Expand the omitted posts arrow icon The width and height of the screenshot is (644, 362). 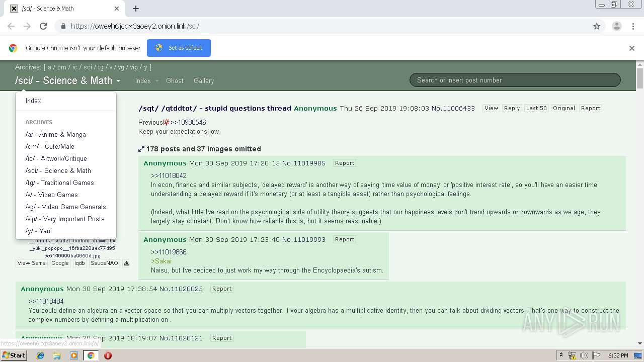141,149
